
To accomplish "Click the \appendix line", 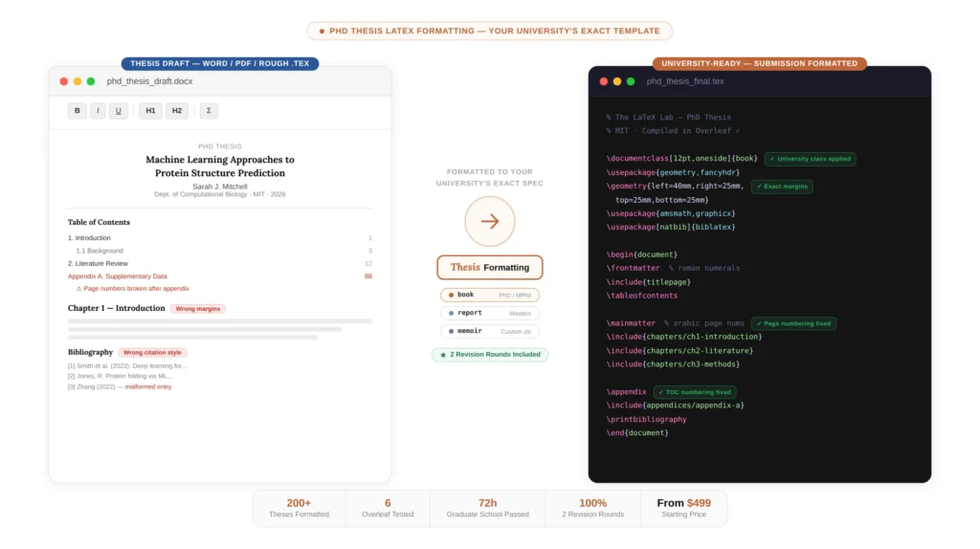I will 626,392.
